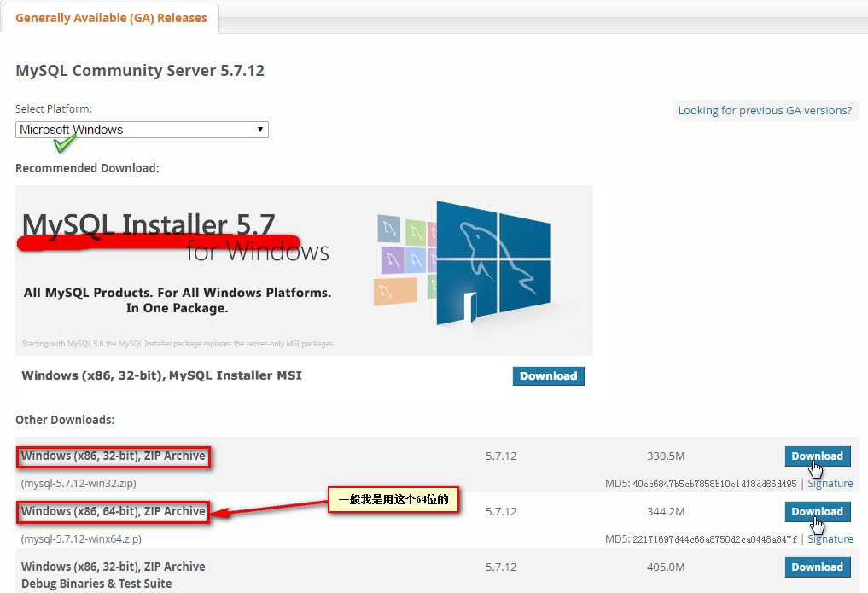Viewport: 868px width, 593px height.
Task: Click the '(mysql-5.7.12-win32.zip)' file name
Action: pyautogui.click(x=79, y=484)
